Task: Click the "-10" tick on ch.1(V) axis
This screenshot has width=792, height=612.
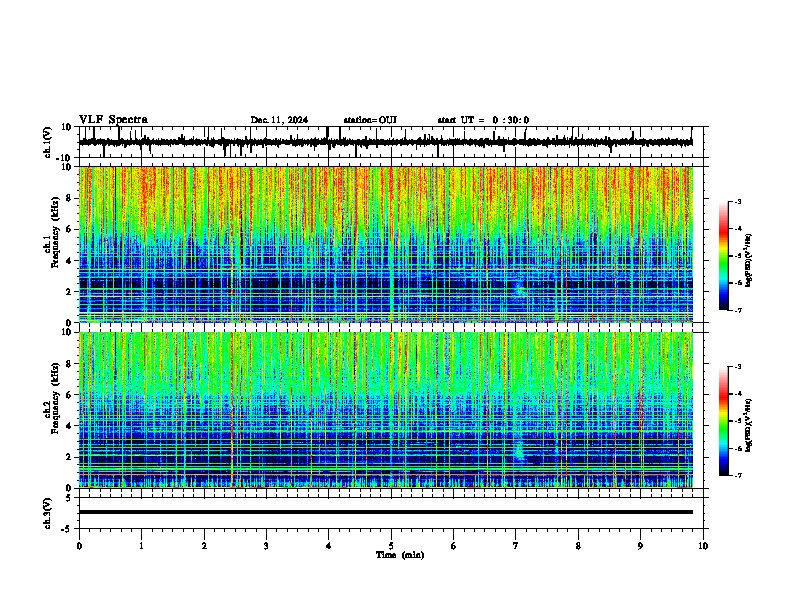Action: pyautogui.click(x=65, y=158)
